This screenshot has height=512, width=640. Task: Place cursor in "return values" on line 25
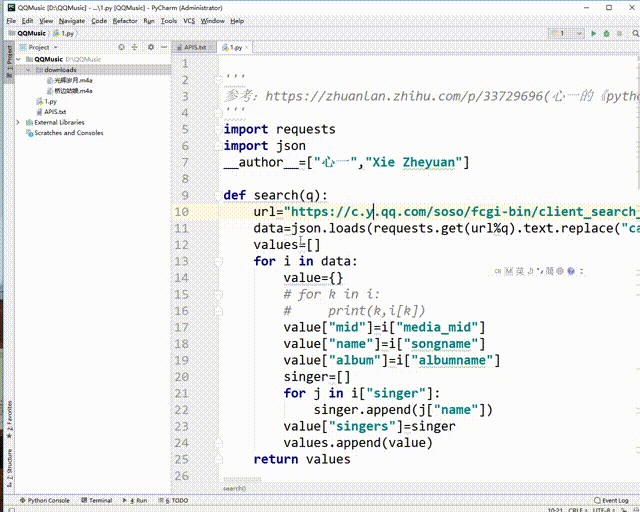(302, 459)
